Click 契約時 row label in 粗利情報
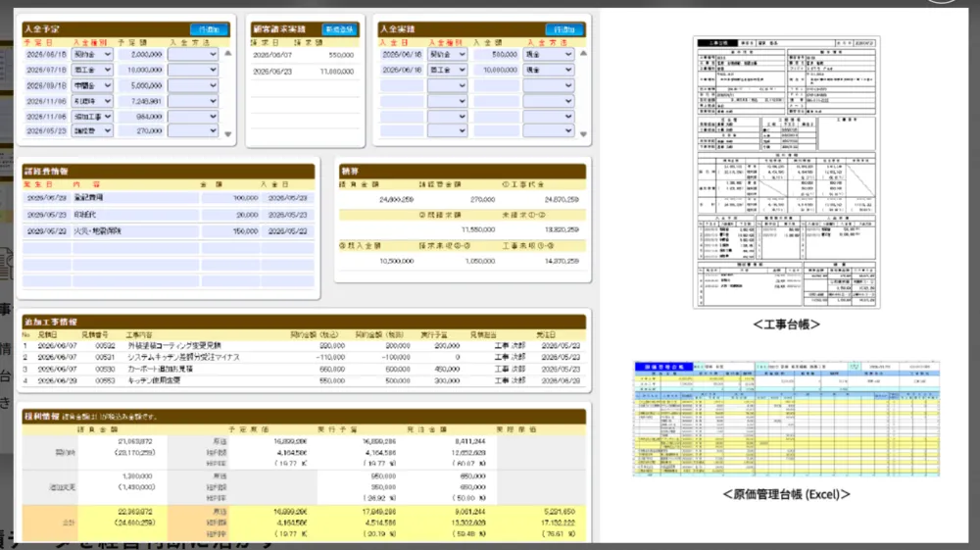 click(x=65, y=453)
